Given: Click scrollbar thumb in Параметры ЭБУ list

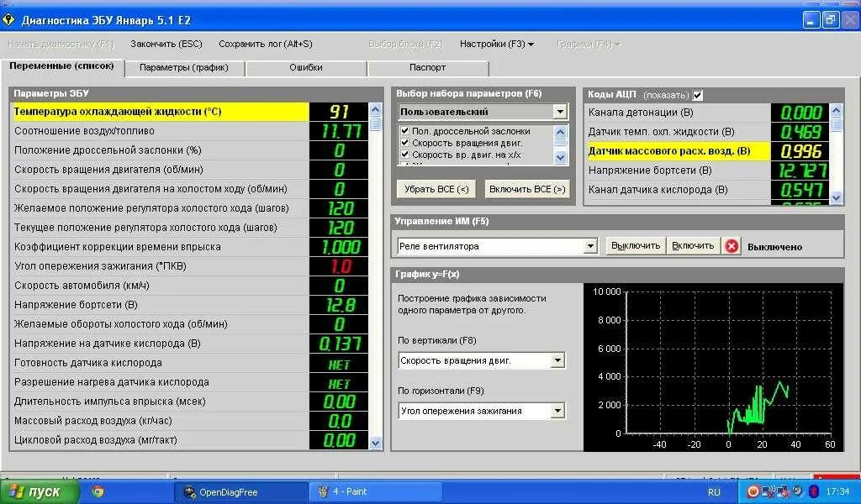Looking at the screenshot, I should click(x=376, y=123).
